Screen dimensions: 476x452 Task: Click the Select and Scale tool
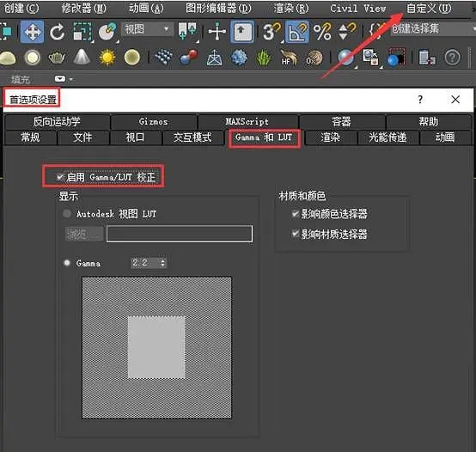pos(82,32)
